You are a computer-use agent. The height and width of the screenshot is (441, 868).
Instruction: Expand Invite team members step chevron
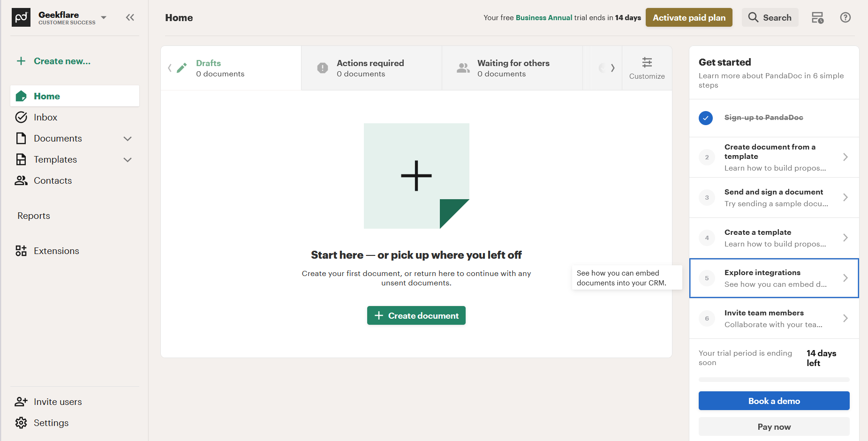tap(845, 318)
